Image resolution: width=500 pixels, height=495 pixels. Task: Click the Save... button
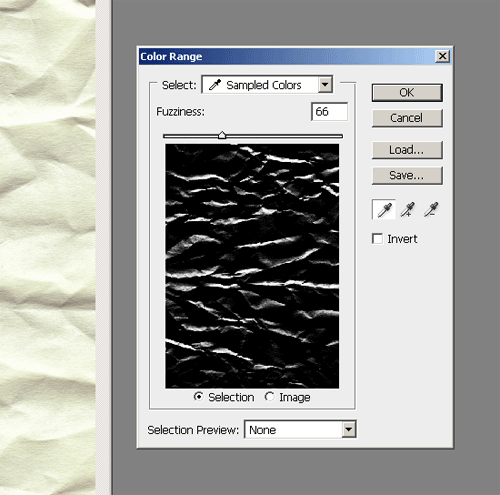pos(407,175)
